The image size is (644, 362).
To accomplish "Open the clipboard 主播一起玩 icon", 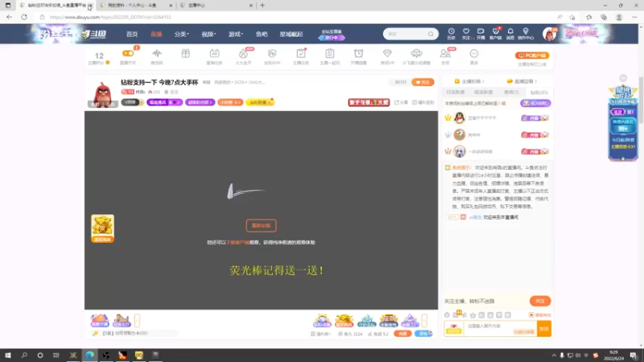I will [329, 56].
